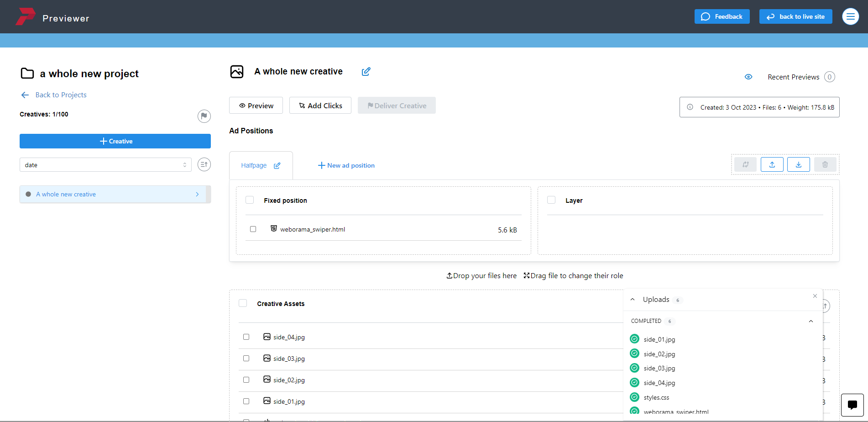Click the sort order icon beside date

coord(204,164)
